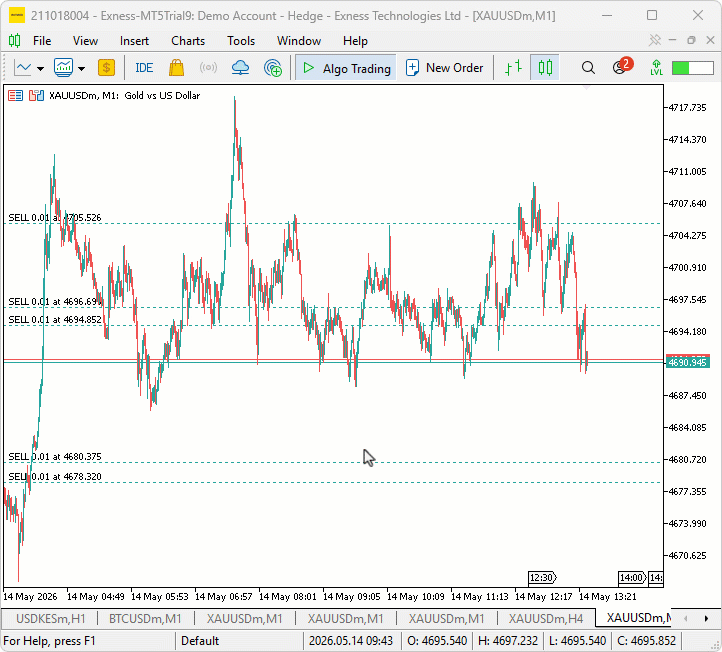722x652 pixels.
Task: Click the Signals broadcast icon
Action: [208, 68]
